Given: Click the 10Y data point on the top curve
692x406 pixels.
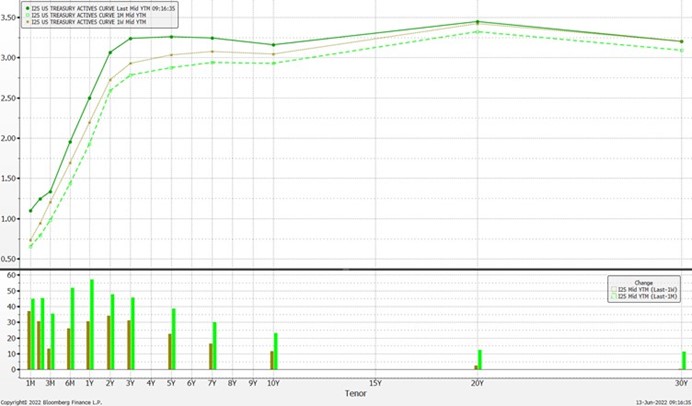Looking at the screenshot, I should pos(273,45).
